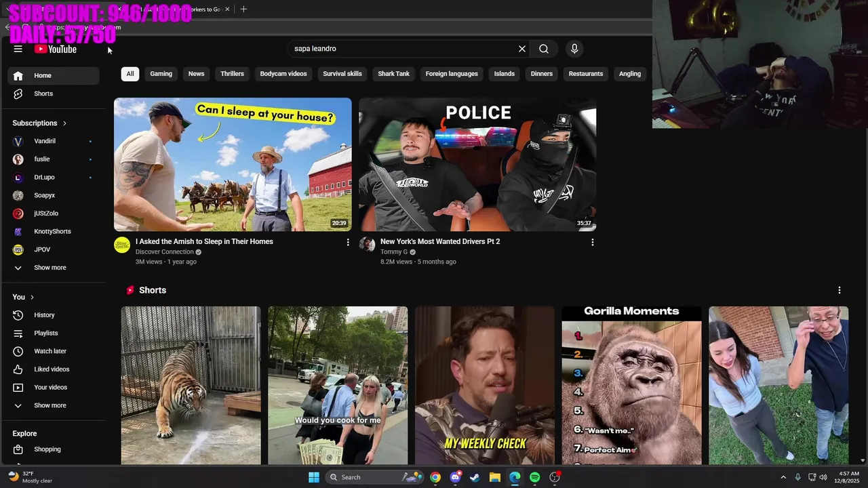Open Liked videos

tap(54, 369)
